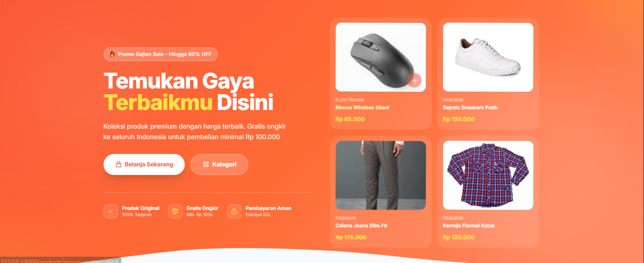Open Kemeja Flannel Kotak title link
The width and height of the screenshot is (644, 263).
[x=469, y=226]
